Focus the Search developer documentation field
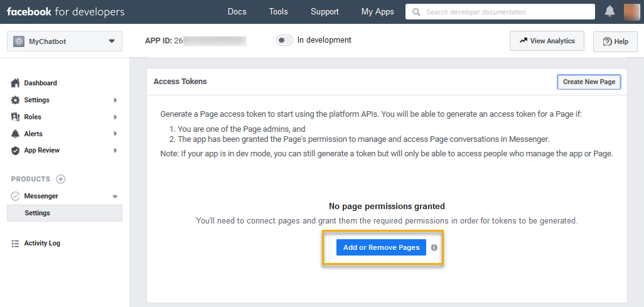The width and height of the screenshot is (644, 307). pos(500,12)
